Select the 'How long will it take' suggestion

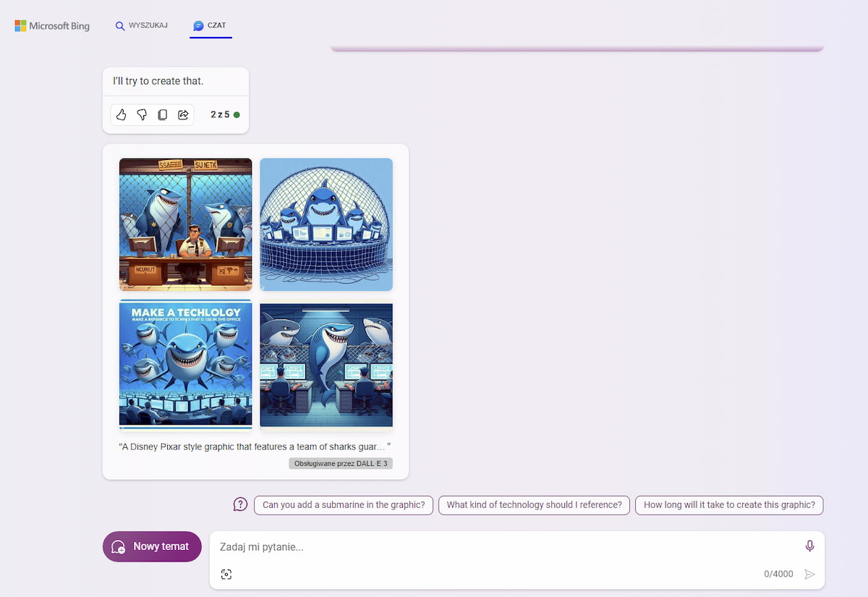tap(729, 505)
